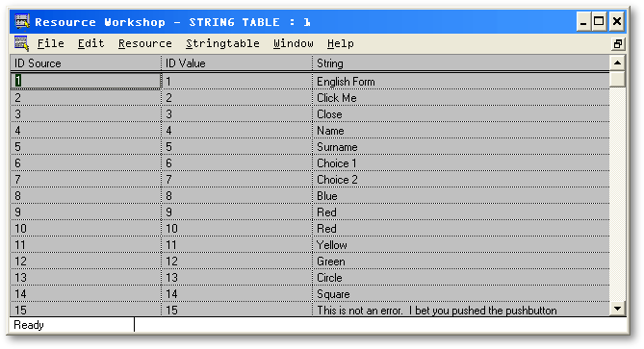Image resolution: width=644 pixels, height=349 pixels.
Task: Click the vertical scrollbar thumb
Action: click(x=617, y=79)
